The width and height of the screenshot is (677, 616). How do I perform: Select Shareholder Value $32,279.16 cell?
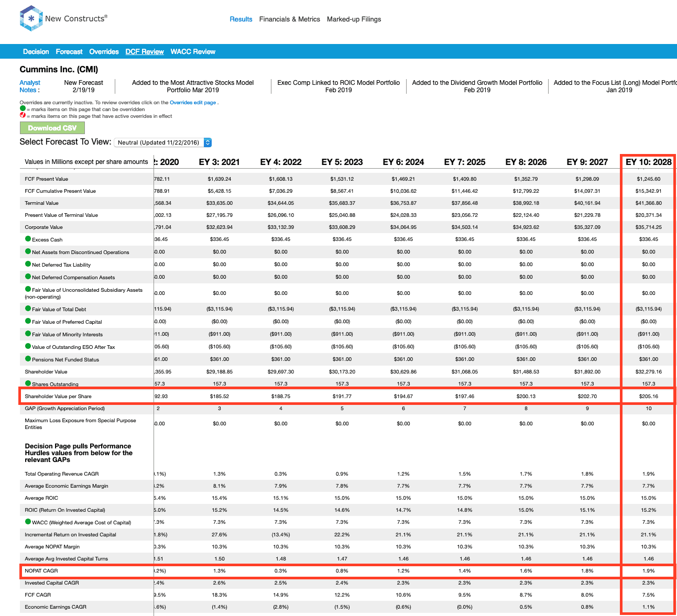tap(649, 372)
